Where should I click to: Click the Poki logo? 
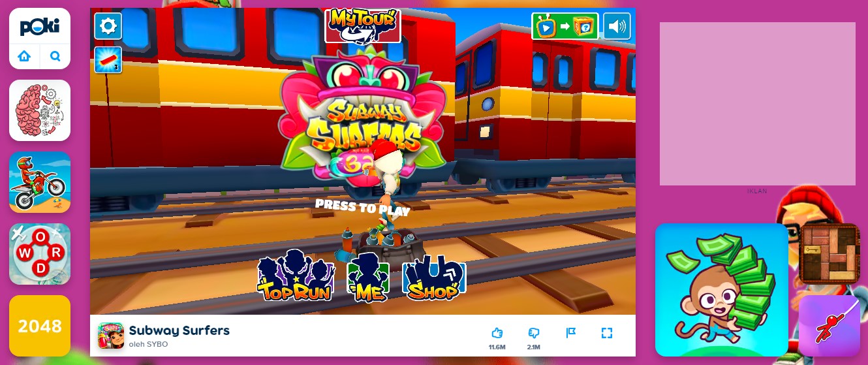40,27
